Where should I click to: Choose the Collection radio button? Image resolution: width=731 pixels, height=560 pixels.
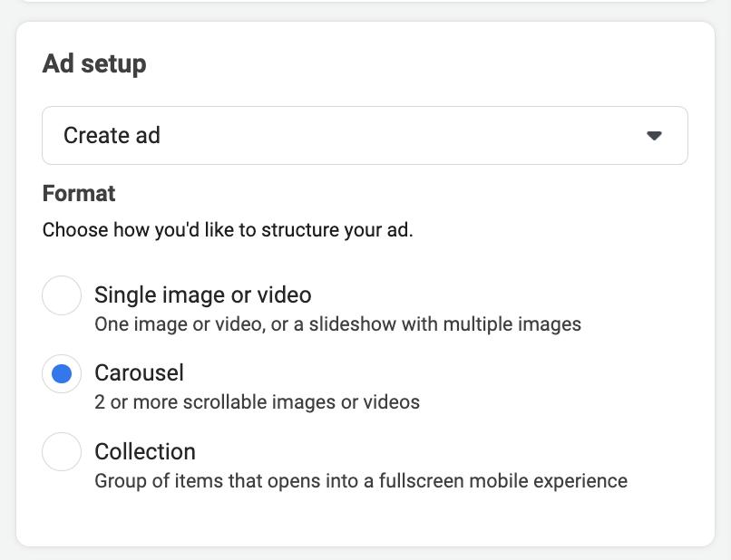tap(62, 451)
